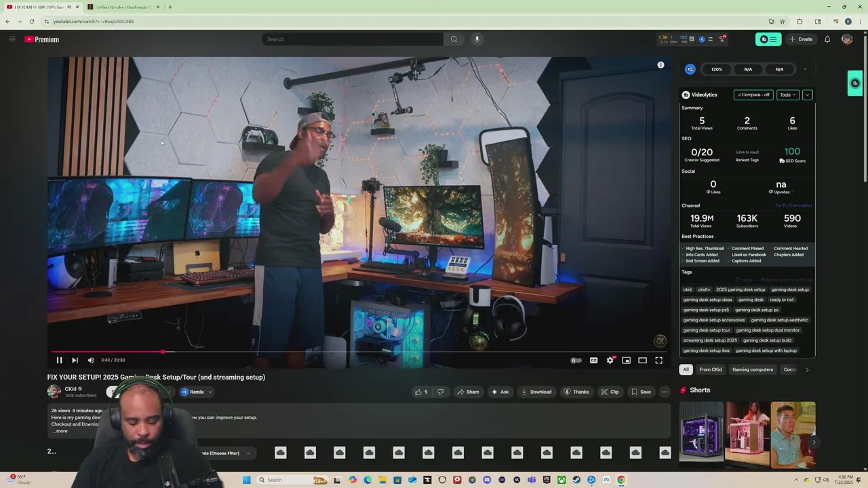Open Go To Channelytics link

pos(793,205)
